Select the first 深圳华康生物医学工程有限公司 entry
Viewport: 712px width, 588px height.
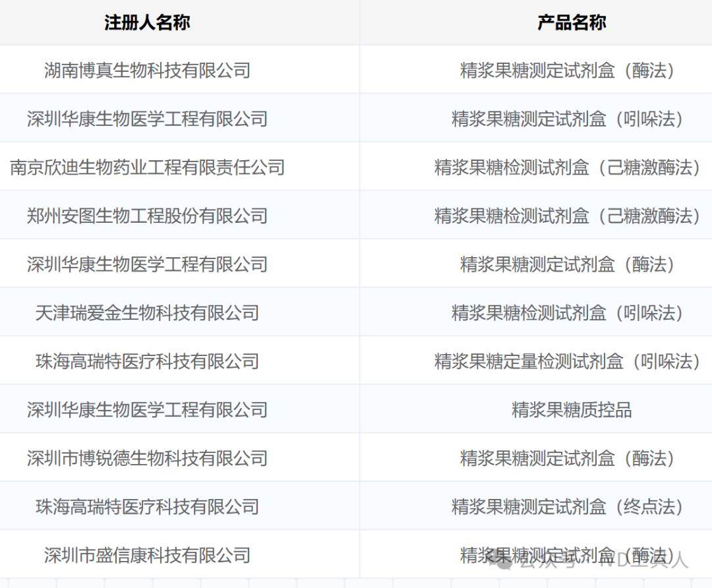146,119
